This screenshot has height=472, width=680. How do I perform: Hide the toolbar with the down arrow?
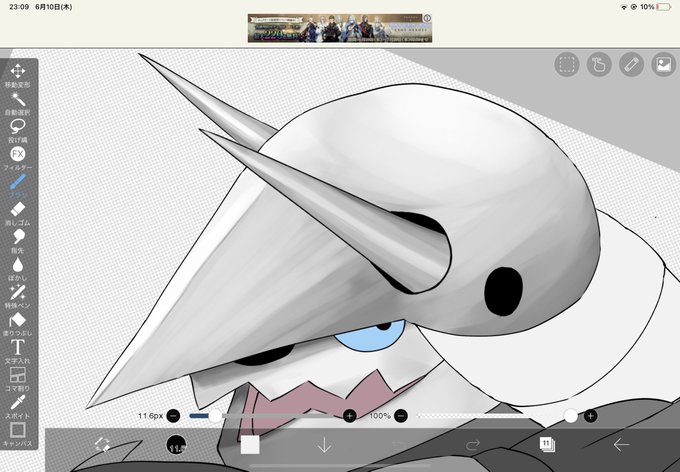(x=324, y=445)
